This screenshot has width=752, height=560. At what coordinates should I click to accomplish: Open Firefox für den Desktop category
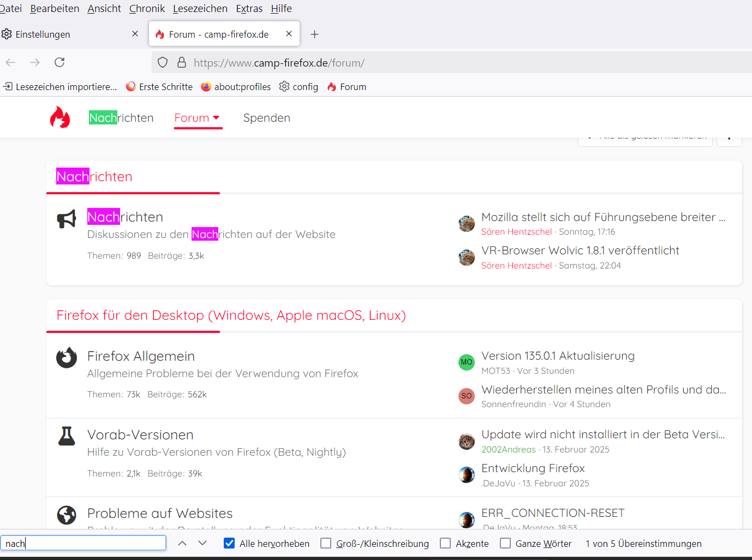(x=231, y=315)
